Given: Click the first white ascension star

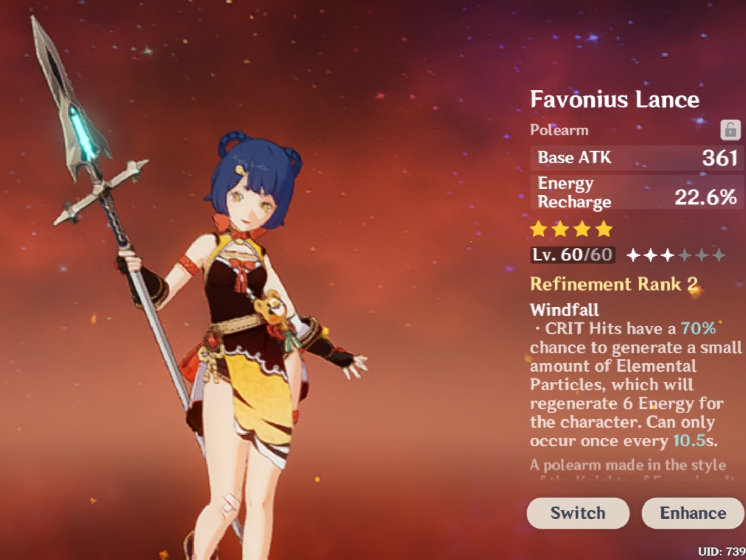Looking at the screenshot, I should tap(633, 255).
